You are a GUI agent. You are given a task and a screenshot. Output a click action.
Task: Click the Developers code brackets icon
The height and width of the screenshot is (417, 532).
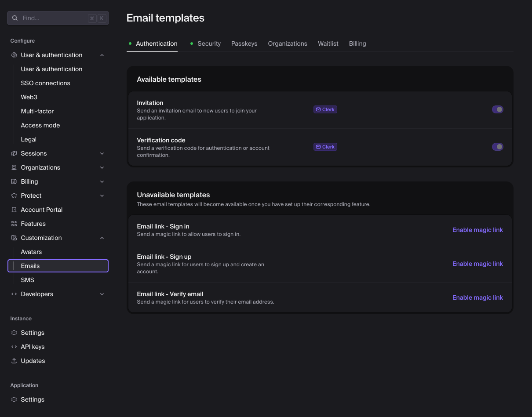tap(14, 294)
